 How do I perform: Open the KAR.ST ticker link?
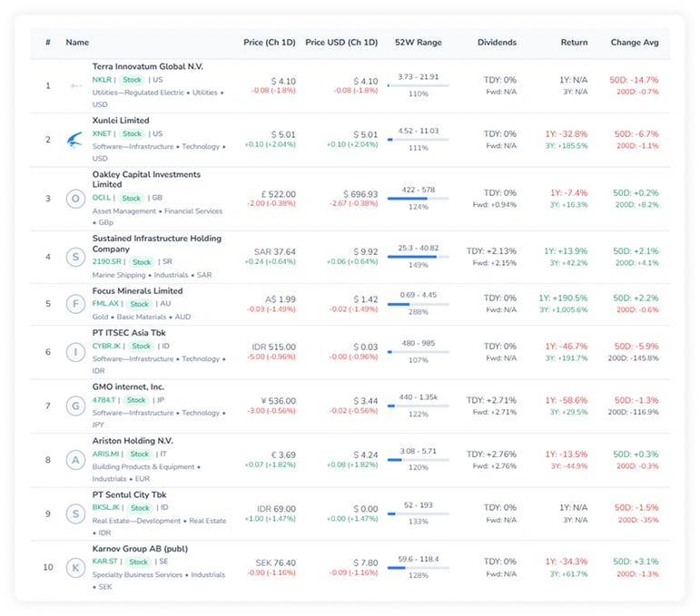[105, 562]
